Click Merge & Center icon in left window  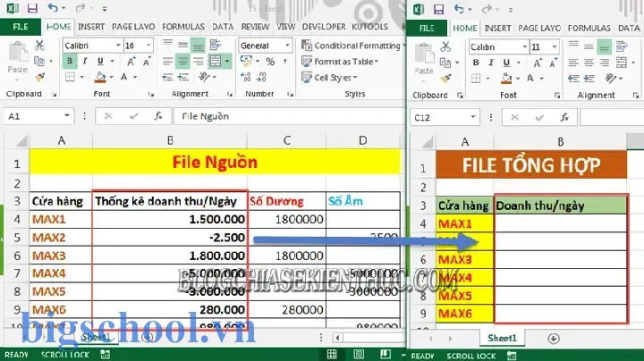click(216, 62)
